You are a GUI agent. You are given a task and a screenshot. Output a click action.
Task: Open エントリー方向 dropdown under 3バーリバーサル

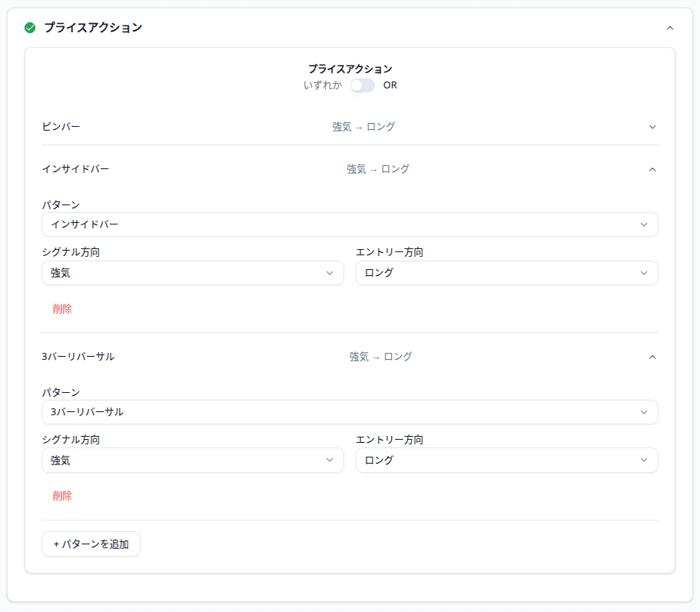pos(506,461)
